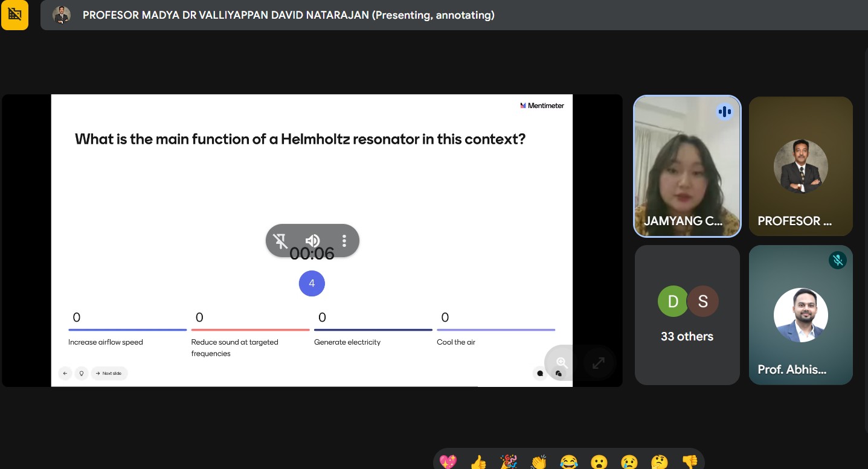Image resolution: width=868 pixels, height=469 pixels.
Task: Open the three-dot options on the presentation
Action: (344, 241)
